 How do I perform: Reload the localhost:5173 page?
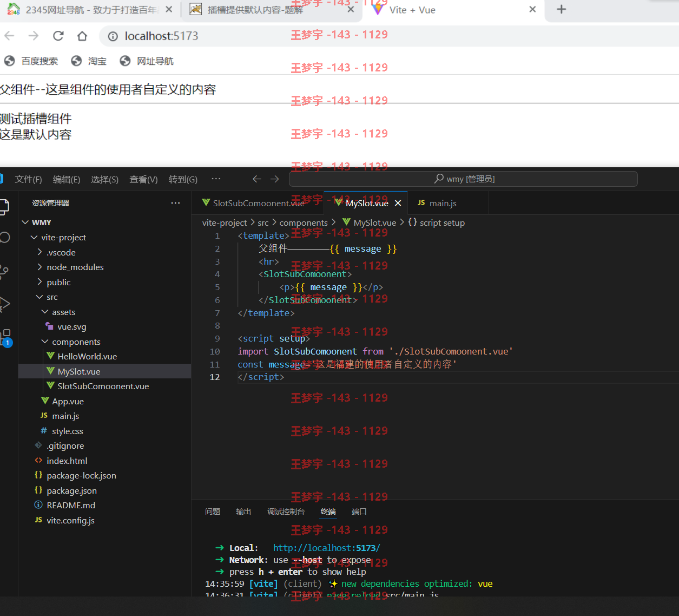[58, 36]
